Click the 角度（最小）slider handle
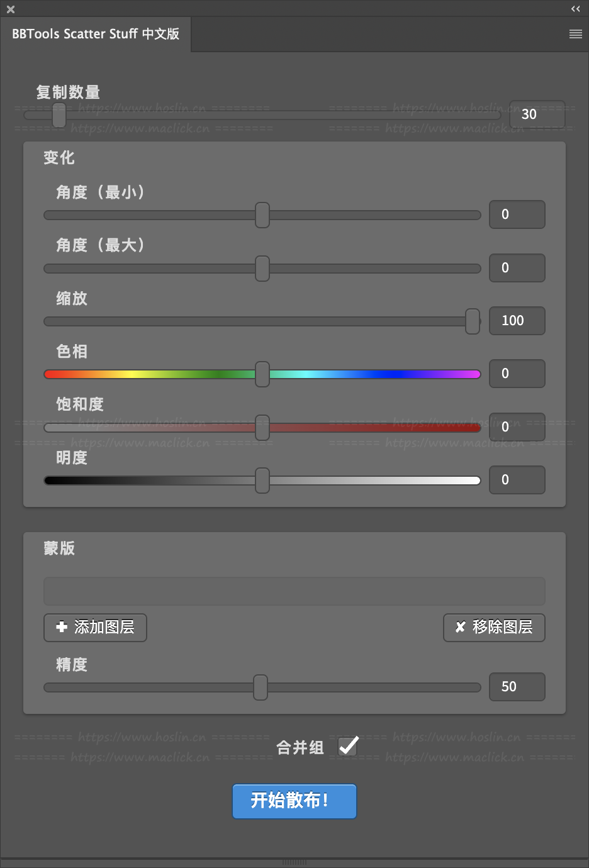 [262, 215]
